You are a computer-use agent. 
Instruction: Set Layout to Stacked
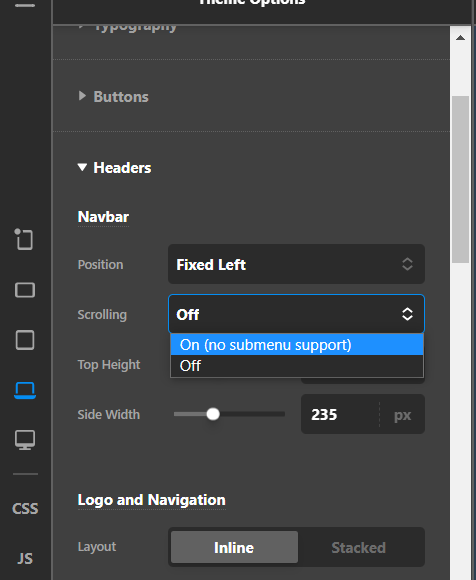358,547
